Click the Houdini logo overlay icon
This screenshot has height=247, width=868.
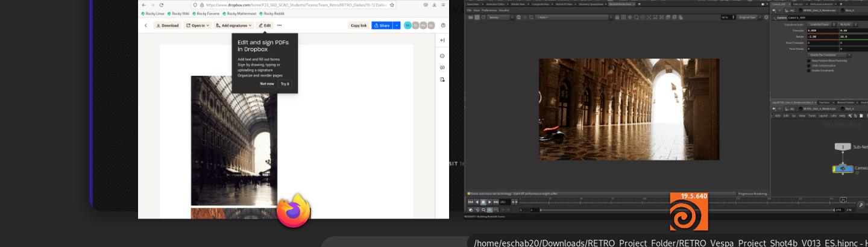(689, 211)
